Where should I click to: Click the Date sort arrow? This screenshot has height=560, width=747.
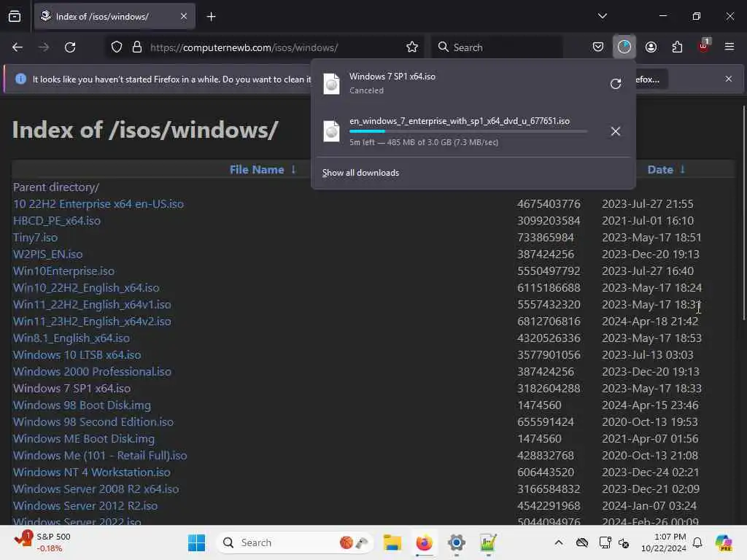683,169
